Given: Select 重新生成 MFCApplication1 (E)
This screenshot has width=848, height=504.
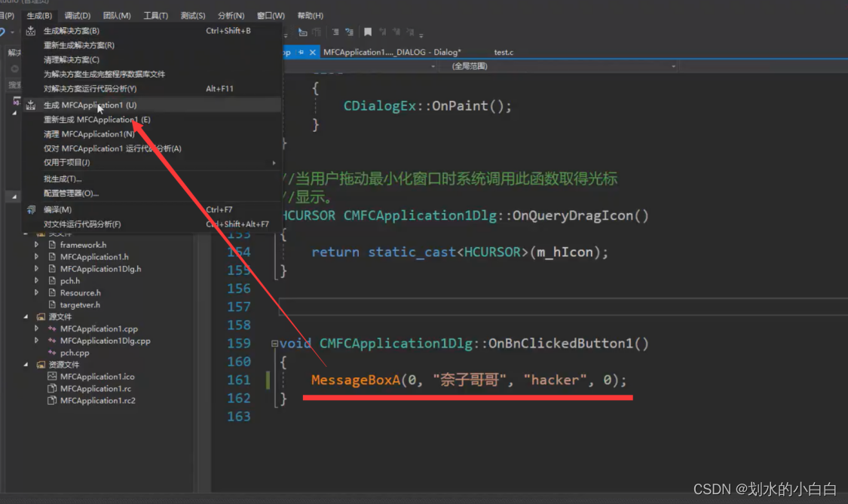Looking at the screenshot, I should [152, 120].
